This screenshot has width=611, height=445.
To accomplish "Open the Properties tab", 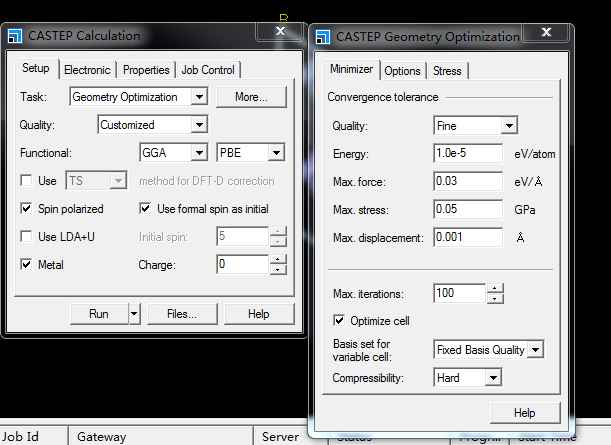I will coord(146,70).
